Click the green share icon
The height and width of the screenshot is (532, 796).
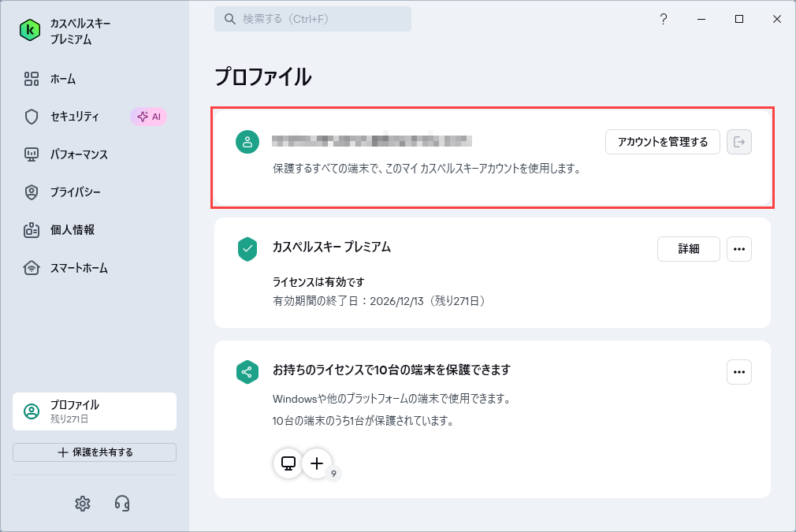(247, 372)
